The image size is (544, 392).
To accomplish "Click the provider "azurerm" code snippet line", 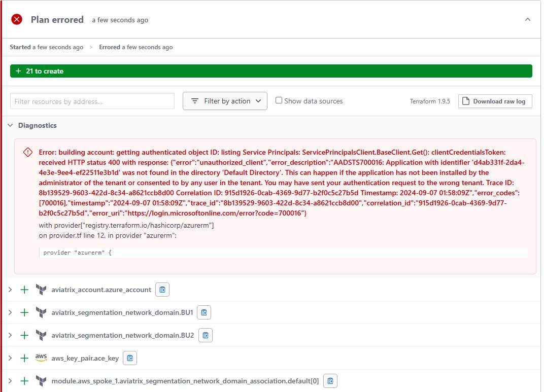I will pos(284,253).
